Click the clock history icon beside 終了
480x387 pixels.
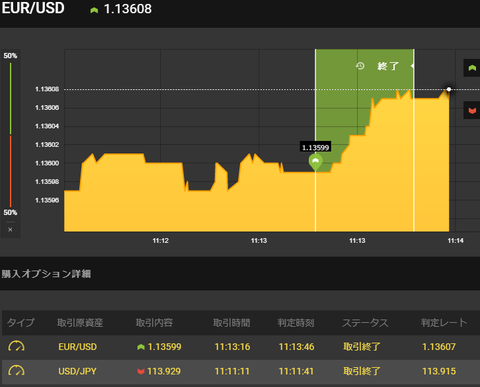360,66
